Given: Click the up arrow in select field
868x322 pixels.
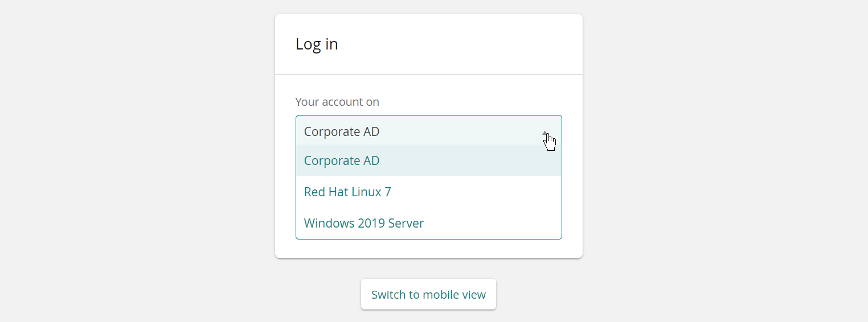Looking at the screenshot, I should [545, 133].
